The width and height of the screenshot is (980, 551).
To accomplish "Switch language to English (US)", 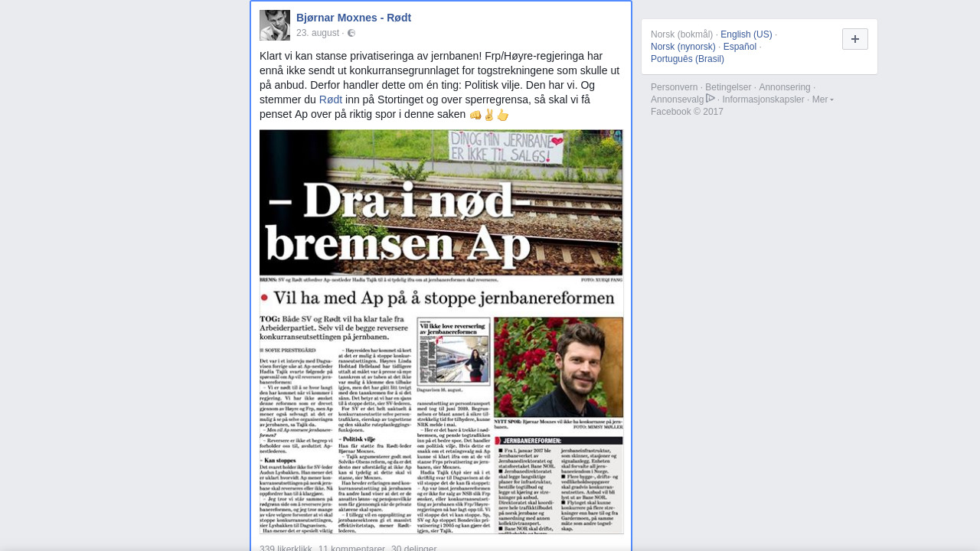I will (x=746, y=34).
